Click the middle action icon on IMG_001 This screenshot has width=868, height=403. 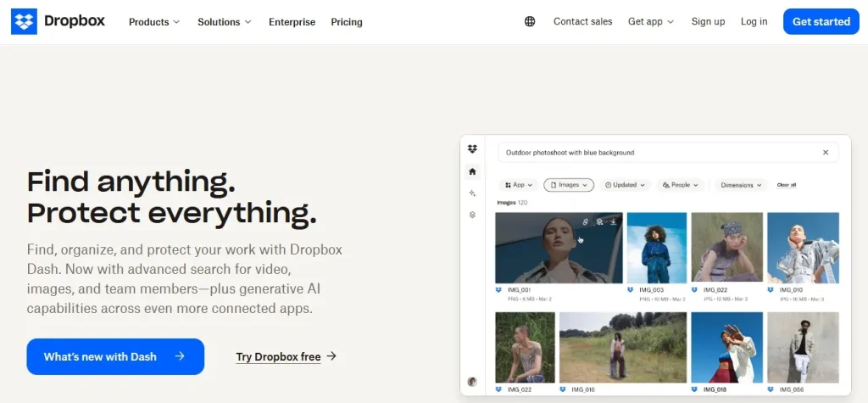point(599,221)
